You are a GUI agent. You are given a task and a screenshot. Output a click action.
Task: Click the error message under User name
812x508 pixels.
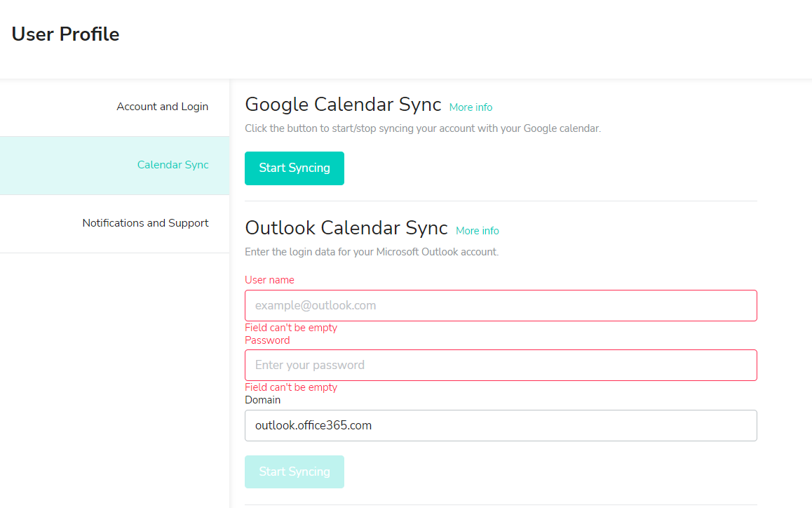click(291, 328)
